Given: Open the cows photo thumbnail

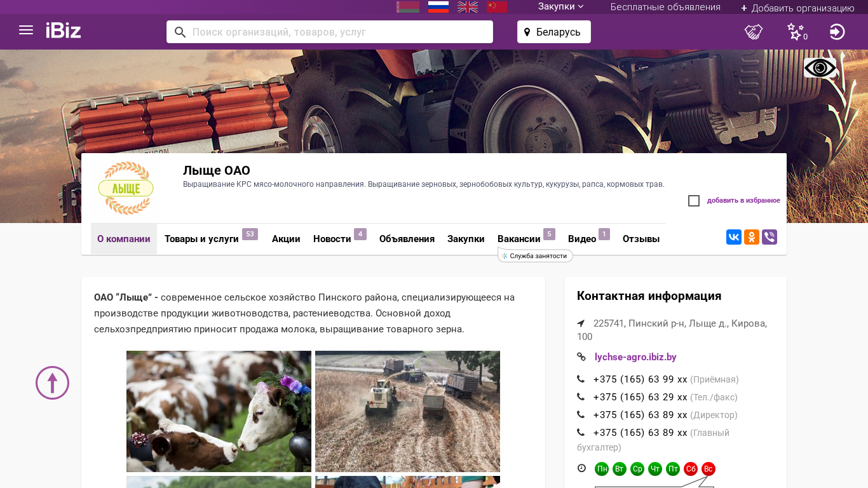Looking at the screenshot, I should coord(219,411).
